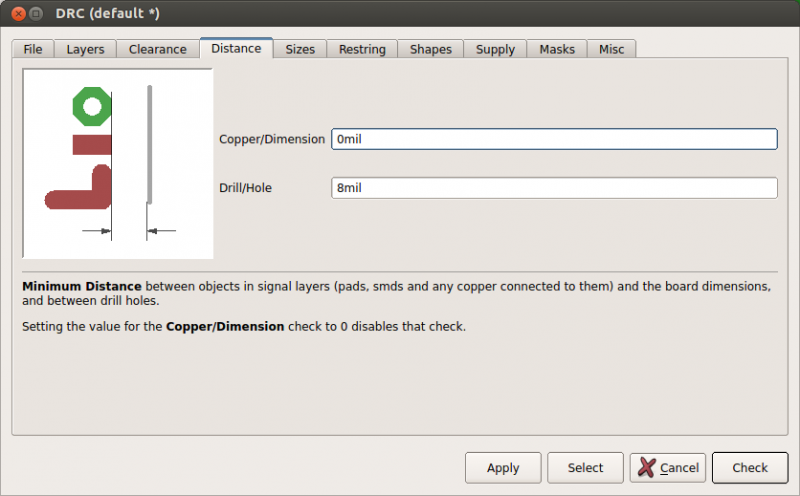Screen dimensions: 800x496
Task: Open the Supply tab
Action: tap(495, 49)
